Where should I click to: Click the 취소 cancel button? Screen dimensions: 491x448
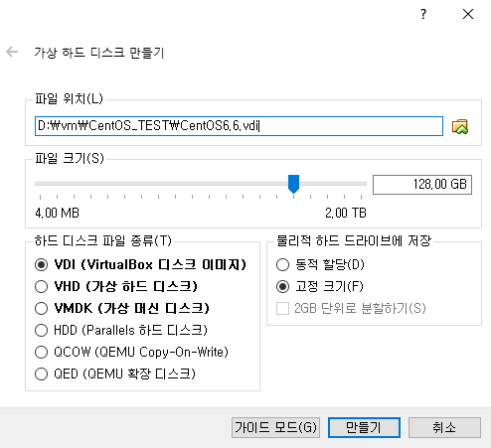pyautogui.click(x=444, y=427)
